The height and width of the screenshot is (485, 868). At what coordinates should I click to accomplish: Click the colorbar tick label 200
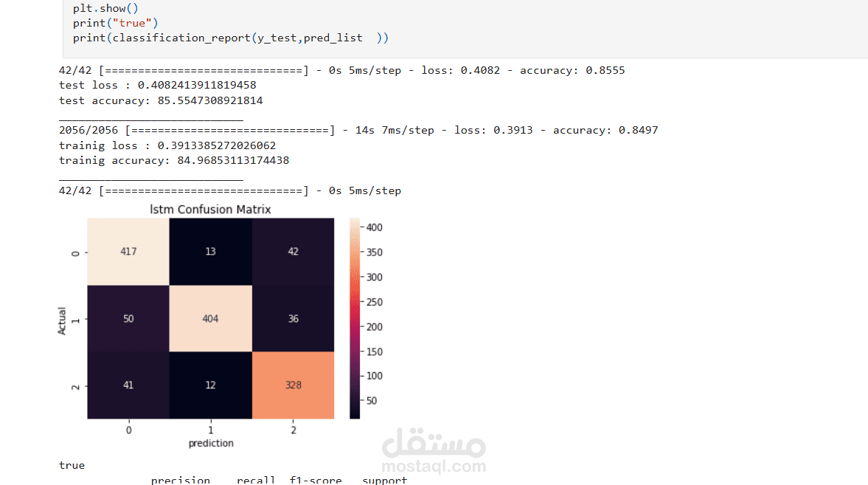[x=374, y=327]
